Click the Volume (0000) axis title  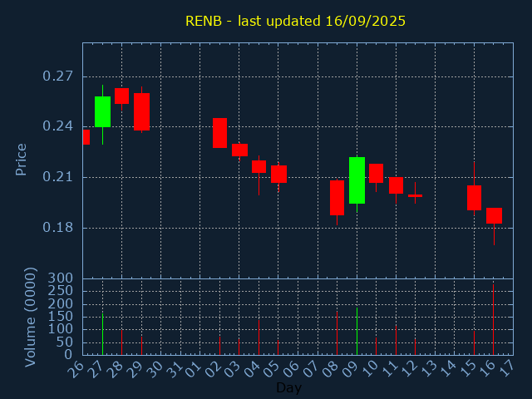click(x=31, y=318)
